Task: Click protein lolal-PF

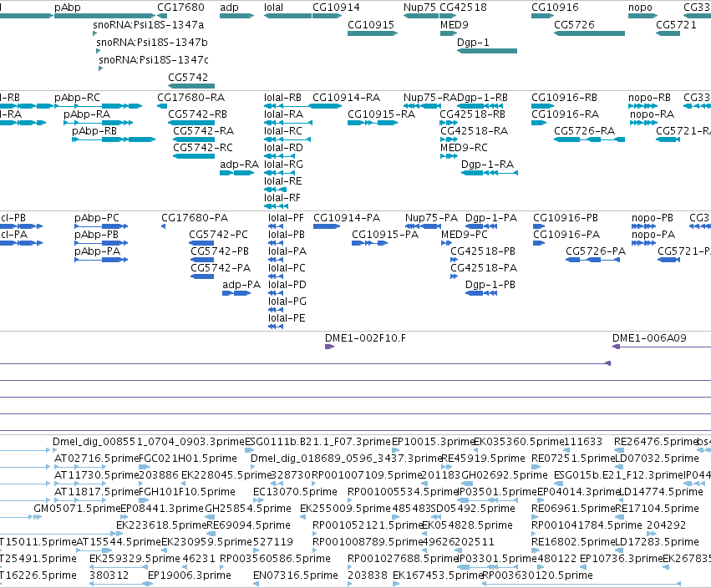Action: (x=286, y=218)
